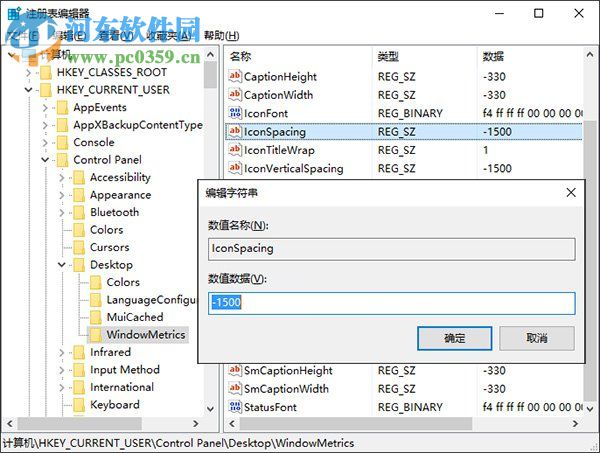Select the CaptionWidth value name
The image size is (600, 453).
pos(279,95)
